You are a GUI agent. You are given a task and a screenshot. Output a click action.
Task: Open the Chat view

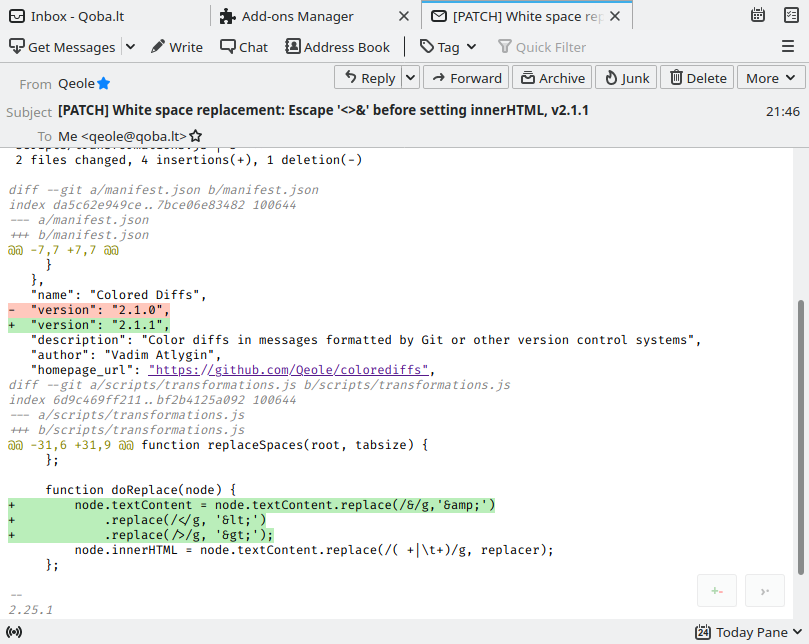[244, 47]
